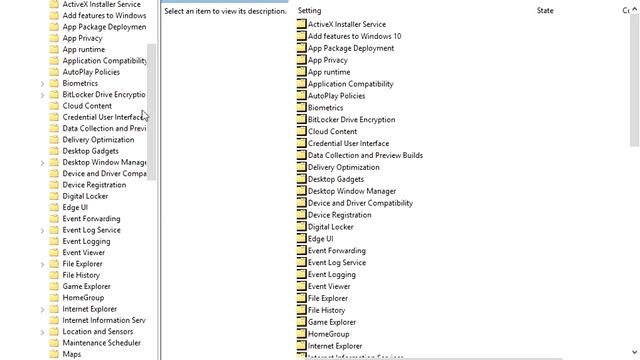The image size is (640, 360).
Task: Sort by the State column header
Action: coord(545,11)
